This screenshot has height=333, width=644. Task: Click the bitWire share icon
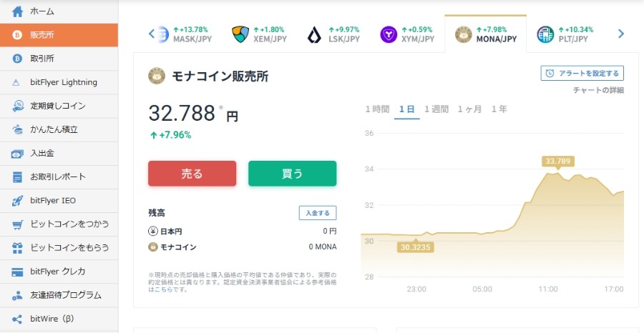[x=17, y=319]
